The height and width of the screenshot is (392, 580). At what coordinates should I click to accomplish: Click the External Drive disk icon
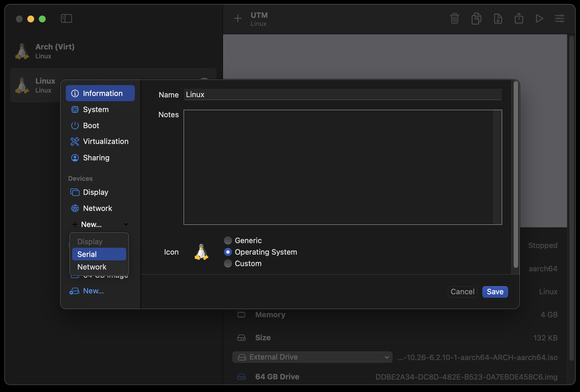click(242, 357)
